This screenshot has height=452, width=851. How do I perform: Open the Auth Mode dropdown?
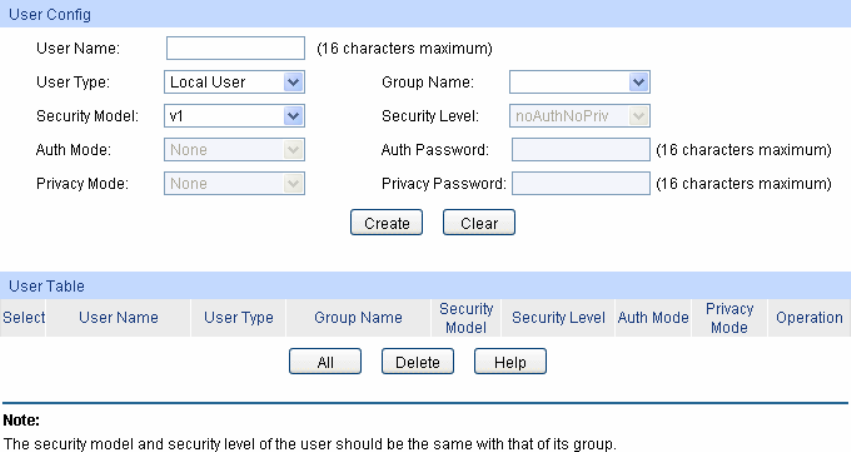pos(234,150)
